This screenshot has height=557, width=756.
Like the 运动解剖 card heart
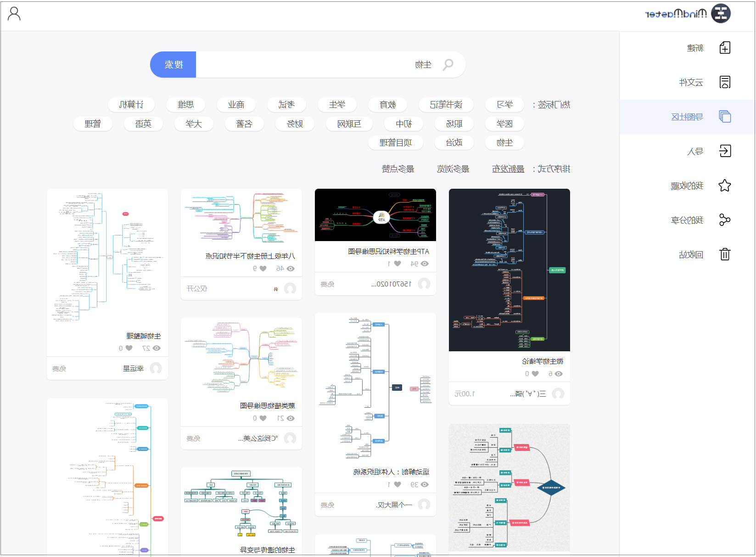tap(398, 484)
